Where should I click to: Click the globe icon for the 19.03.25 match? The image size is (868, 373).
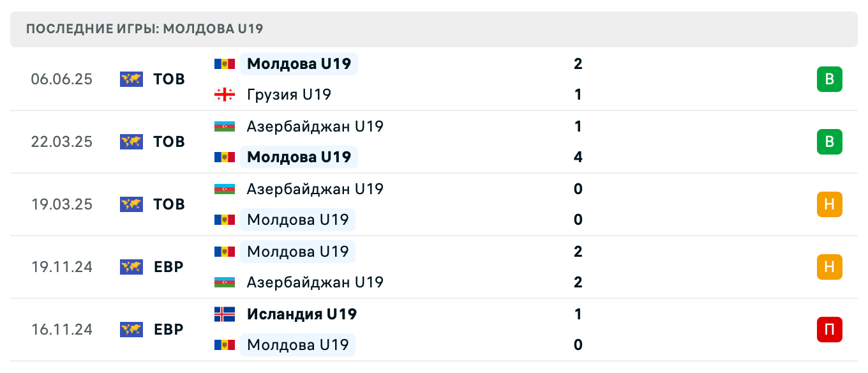pos(131,204)
